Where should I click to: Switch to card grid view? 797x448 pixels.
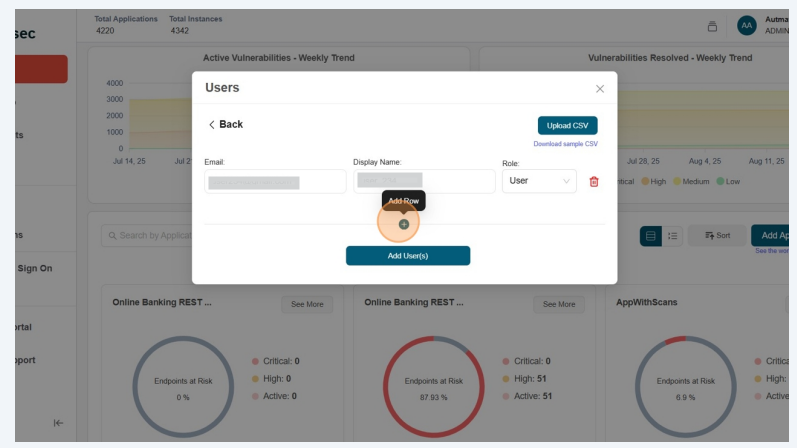tap(651, 236)
